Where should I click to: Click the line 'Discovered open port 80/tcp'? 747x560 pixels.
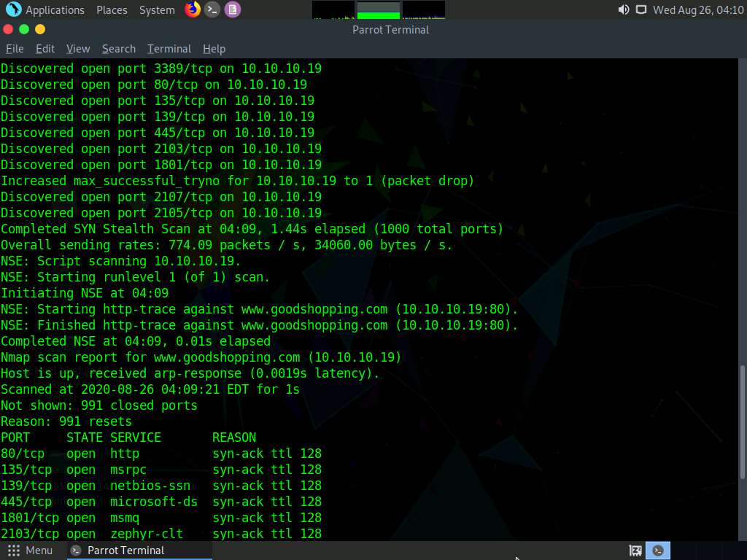[154, 85]
